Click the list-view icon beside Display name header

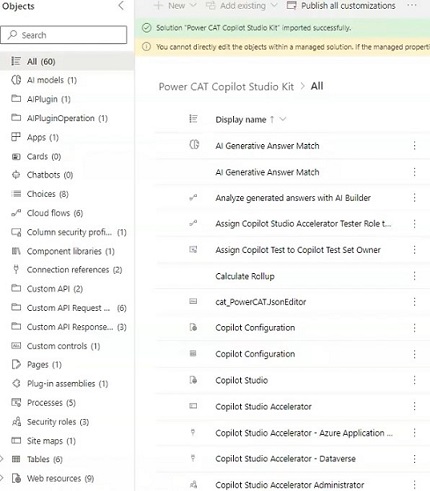click(x=193, y=119)
